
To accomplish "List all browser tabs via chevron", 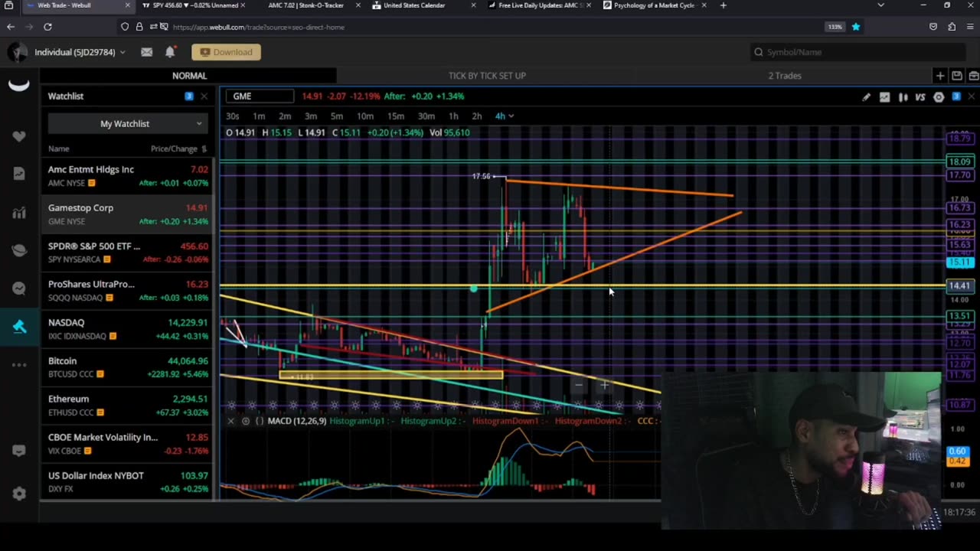I will tap(880, 5).
